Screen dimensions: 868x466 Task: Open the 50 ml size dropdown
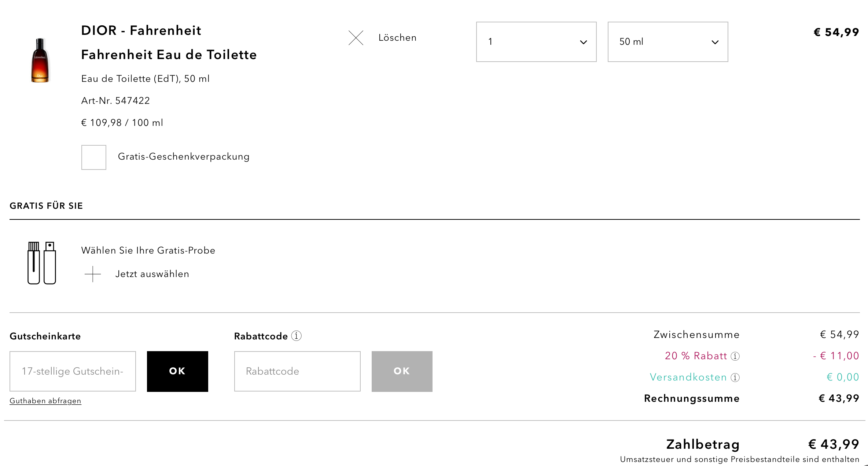667,42
